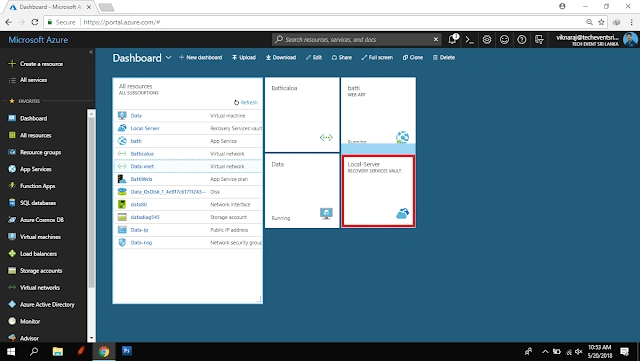Clone the dashboard
The image size is (640, 361).
[413, 58]
